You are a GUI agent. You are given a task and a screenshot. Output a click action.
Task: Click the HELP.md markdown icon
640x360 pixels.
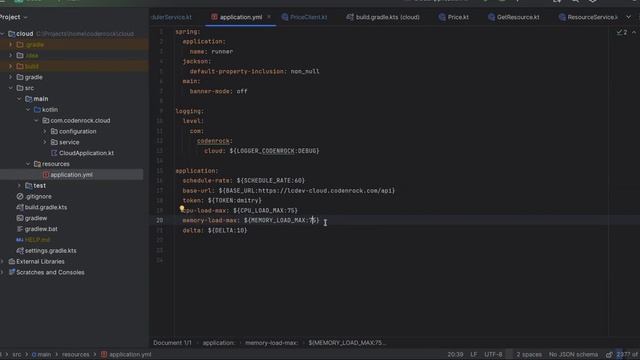coord(20,240)
